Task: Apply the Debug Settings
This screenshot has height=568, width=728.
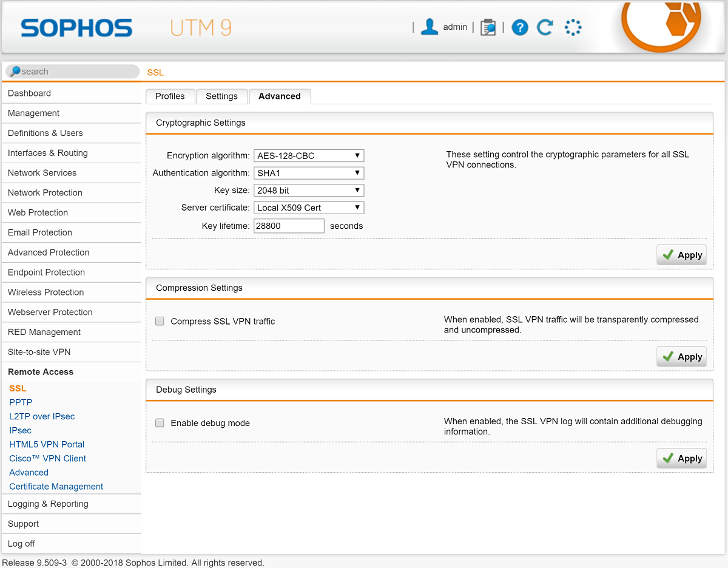Action: pyautogui.click(x=682, y=459)
